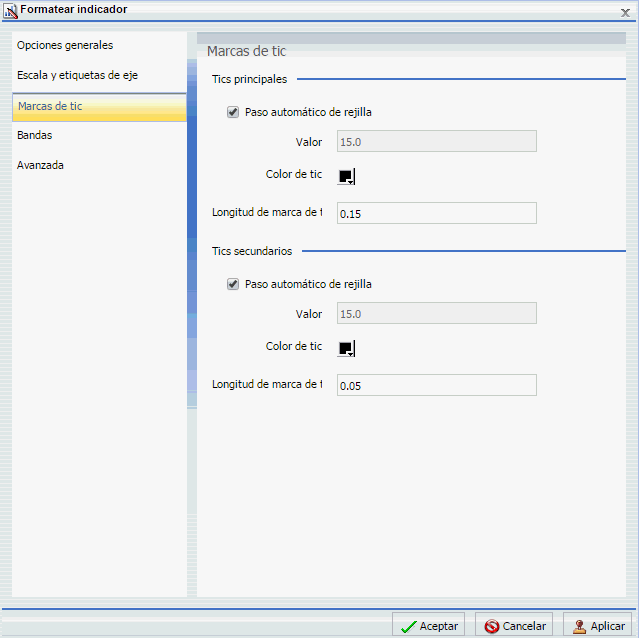Screen dimensions: 639x638
Task: Click the Cancelar button
Action: [514, 625]
